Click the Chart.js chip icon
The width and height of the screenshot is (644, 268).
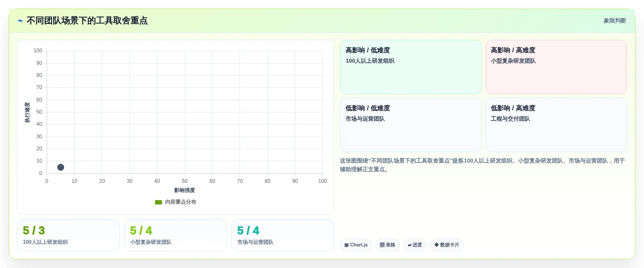346,245
